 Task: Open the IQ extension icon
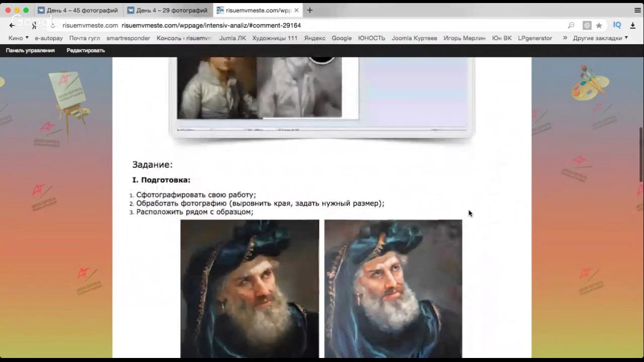coord(617,25)
